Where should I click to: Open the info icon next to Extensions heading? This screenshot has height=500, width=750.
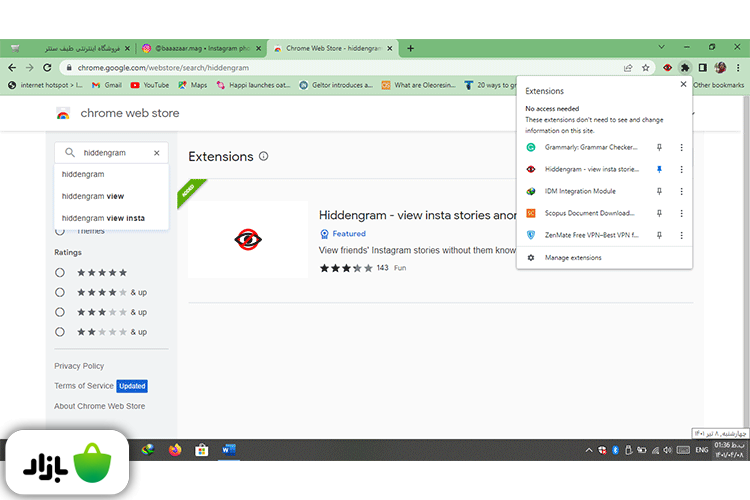click(x=264, y=156)
